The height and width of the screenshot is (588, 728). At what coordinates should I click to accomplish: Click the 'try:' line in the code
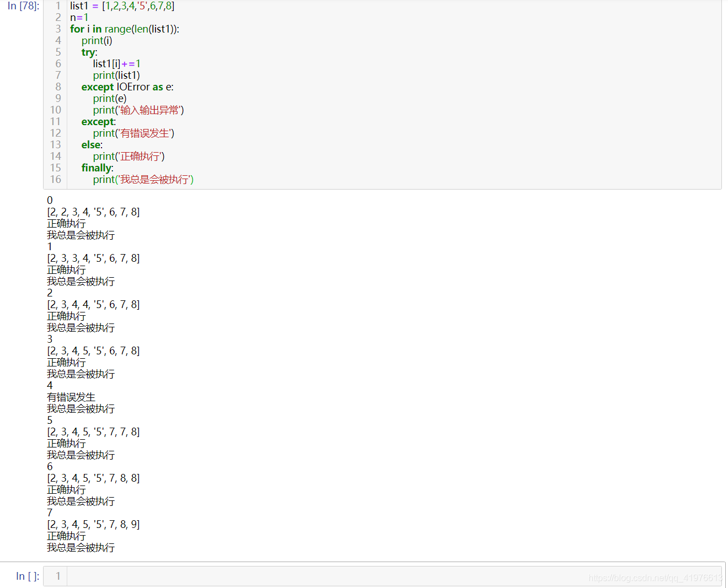click(89, 52)
